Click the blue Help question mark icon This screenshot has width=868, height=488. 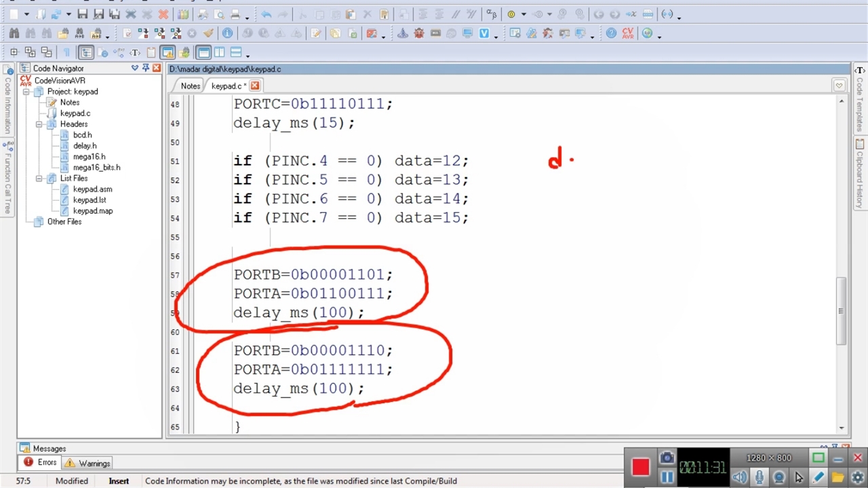point(612,33)
